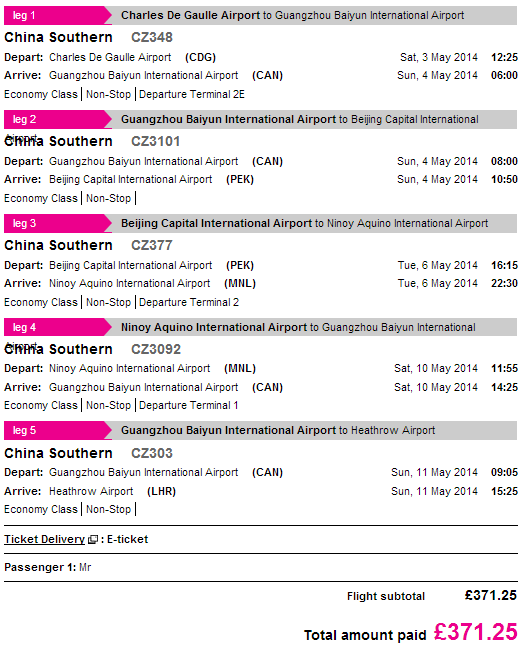This screenshot has width=525, height=647.
Task: Click the popup icon beside Ticket Delivery
Action: (x=93, y=539)
